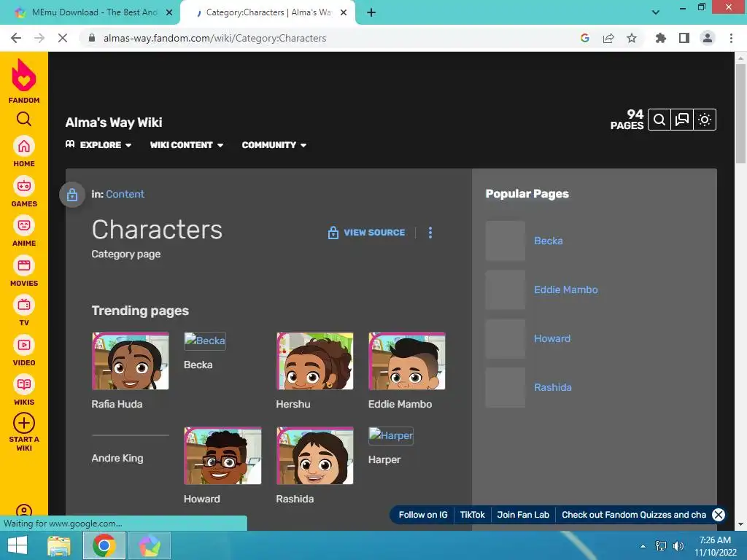Open a new browser tab
Image resolution: width=747 pixels, height=560 pixels.
tap(371, 12)
